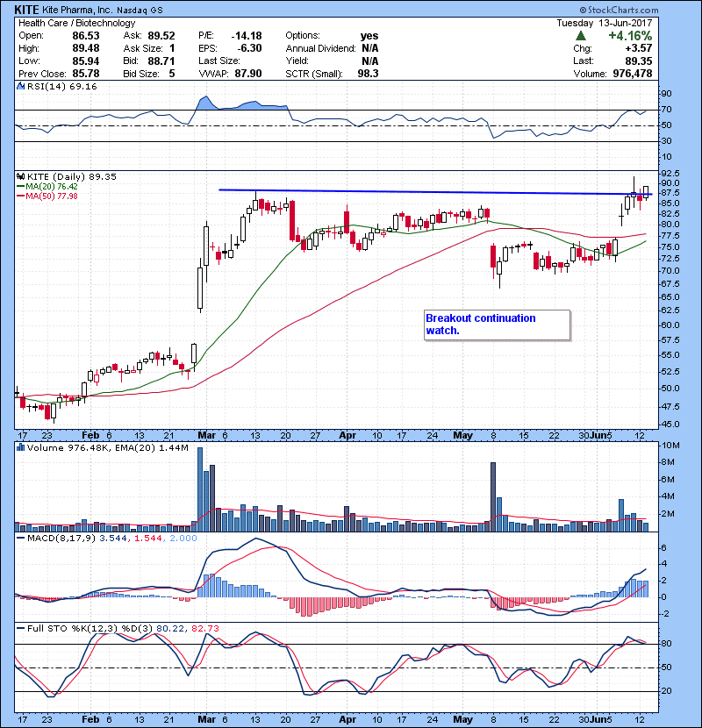Click the MACD histogram value 2.000
The height and width of the screenshot is (728, 702).
(183, 539)
